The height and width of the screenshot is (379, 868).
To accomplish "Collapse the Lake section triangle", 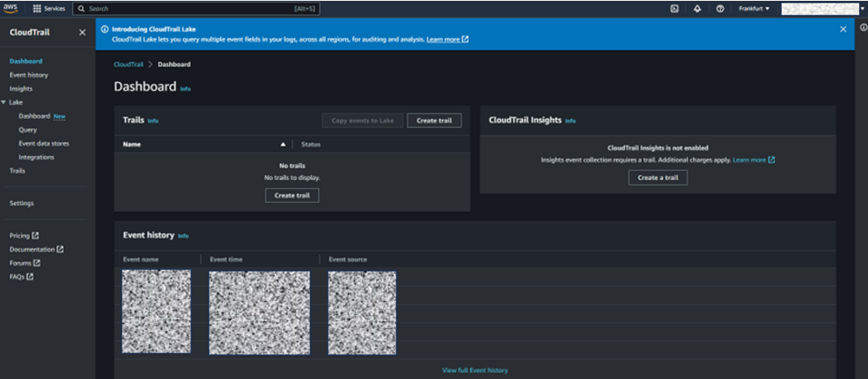I will coord(4,103).
